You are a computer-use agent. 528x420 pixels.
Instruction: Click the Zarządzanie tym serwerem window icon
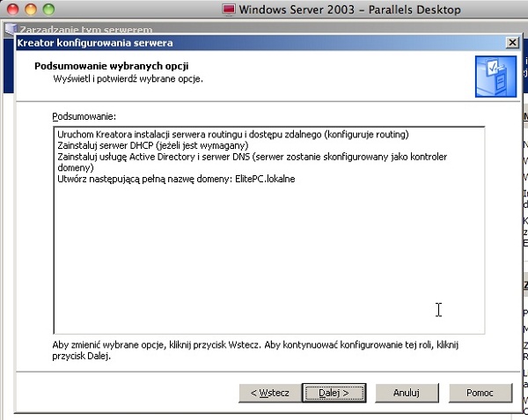(11, 29)
